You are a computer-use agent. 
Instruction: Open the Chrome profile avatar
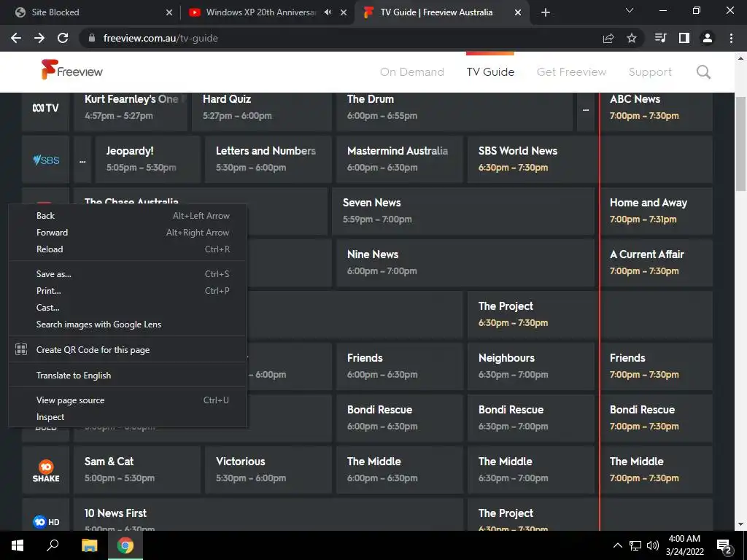coord(708,38)
